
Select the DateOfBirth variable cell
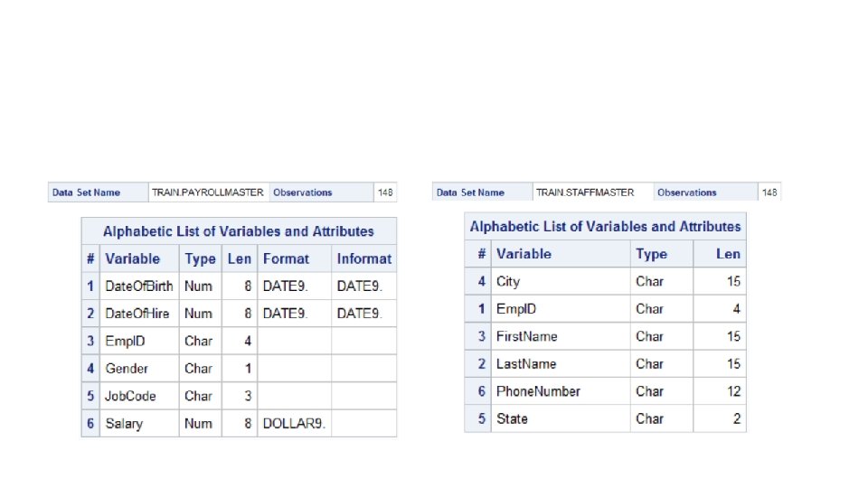point(139,286)
